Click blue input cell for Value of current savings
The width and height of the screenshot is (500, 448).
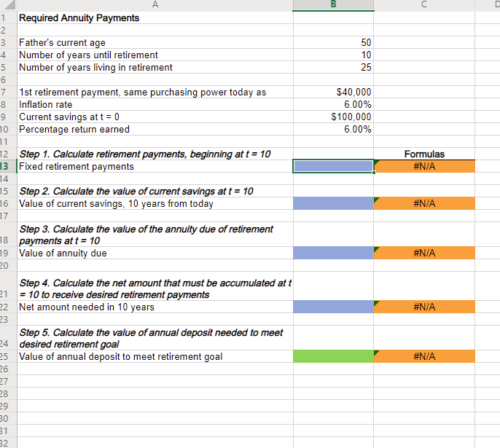333,204
